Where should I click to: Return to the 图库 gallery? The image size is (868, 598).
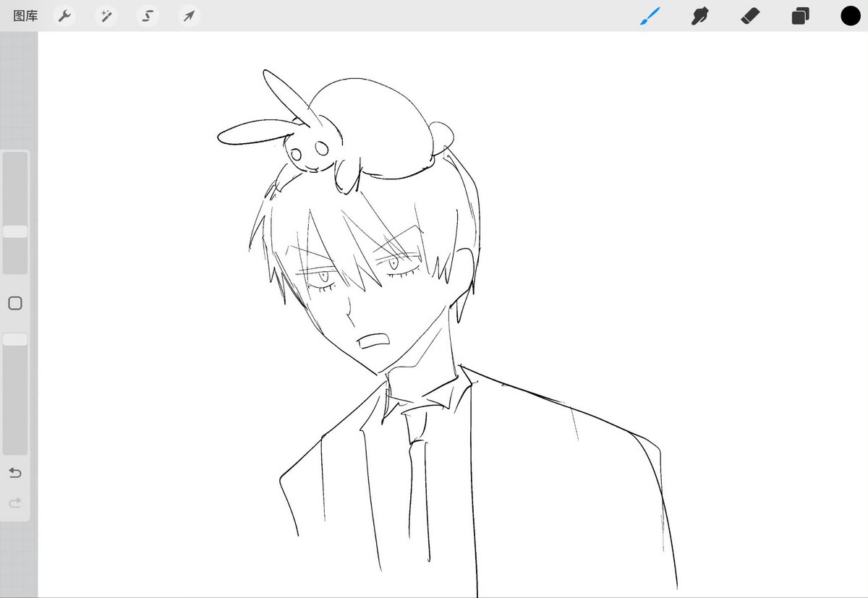pyautogui.click(x=25, y=15)
